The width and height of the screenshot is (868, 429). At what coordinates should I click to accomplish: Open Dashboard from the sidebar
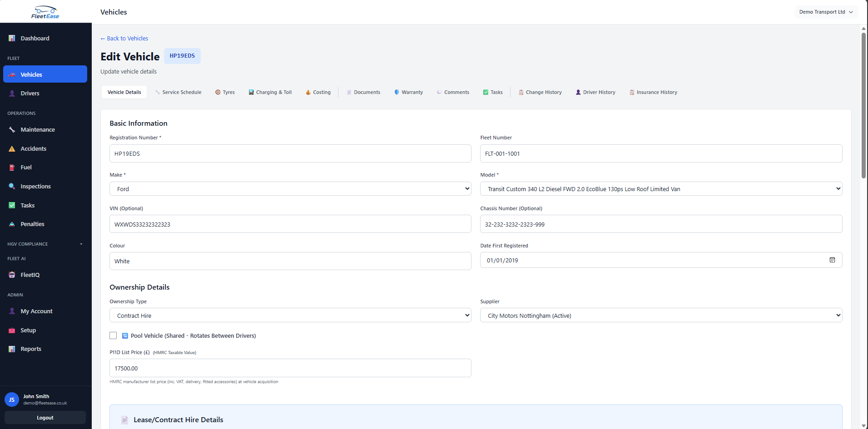pyautogui.click(x=45, y=38)
